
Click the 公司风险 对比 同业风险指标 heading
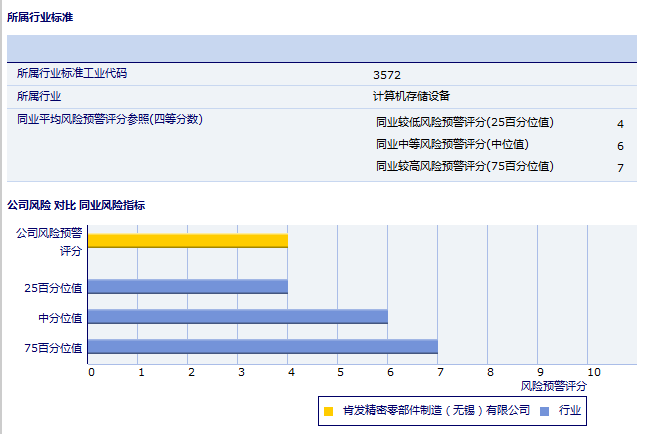(x=76, y=205)
